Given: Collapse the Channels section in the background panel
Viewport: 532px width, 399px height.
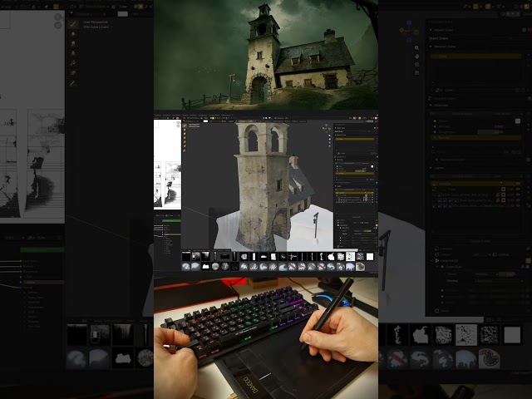Looking at the screenshot, I should tap(431, 106).
